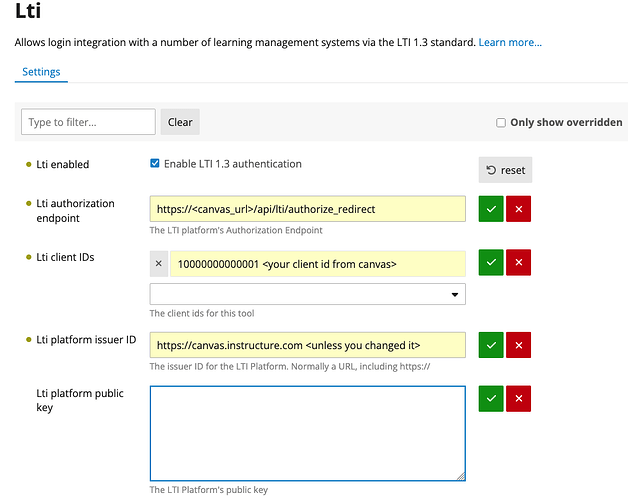Viewport: 628px width, 500px height.
Task: Open the Learn more link
Action: click(510, 42)
